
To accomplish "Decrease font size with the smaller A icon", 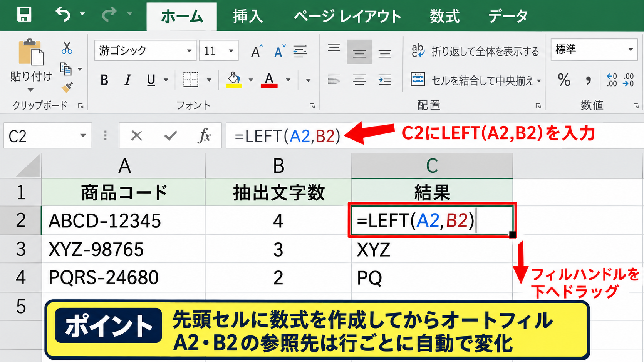I will pyautogui.click(x=280, y=51).
